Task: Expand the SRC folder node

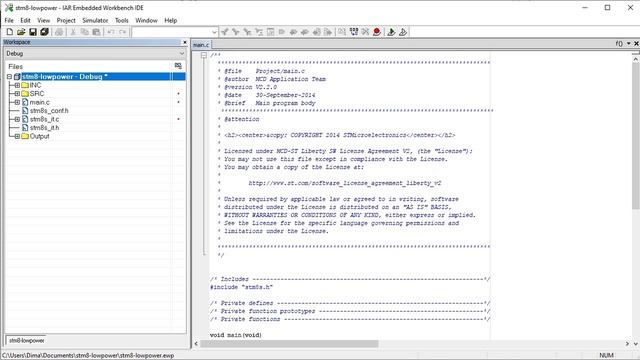Action: coord(17,94)
